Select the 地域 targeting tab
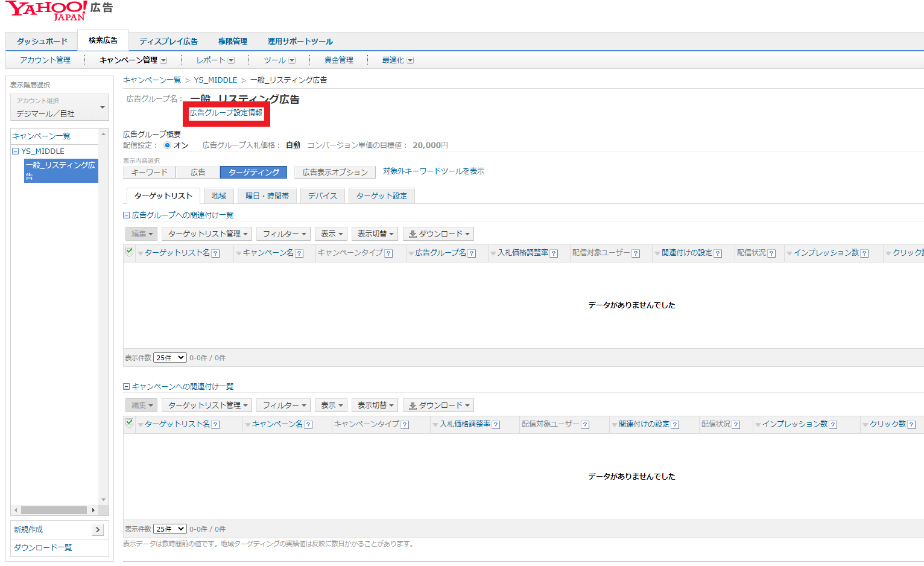This screenshot has height=566, width=924. click(x=219, y=196)
